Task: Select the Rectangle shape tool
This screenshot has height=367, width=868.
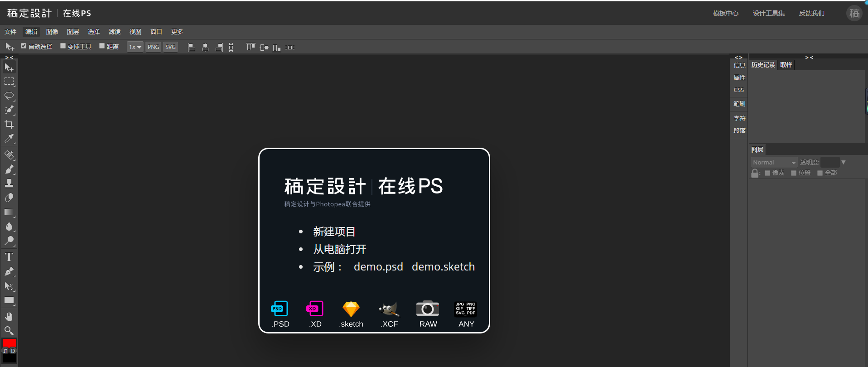Action: tap(9, 300)
